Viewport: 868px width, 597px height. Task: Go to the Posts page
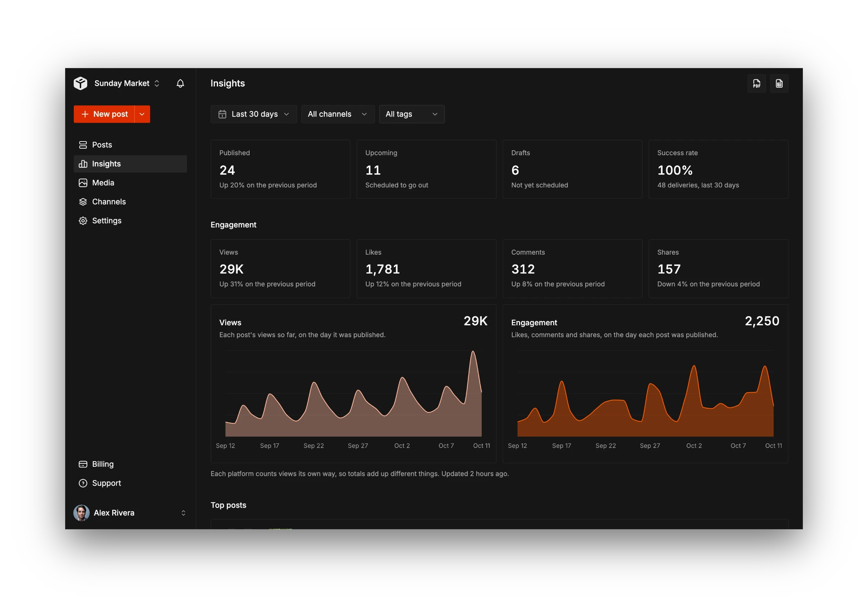(x=130, y=145)
